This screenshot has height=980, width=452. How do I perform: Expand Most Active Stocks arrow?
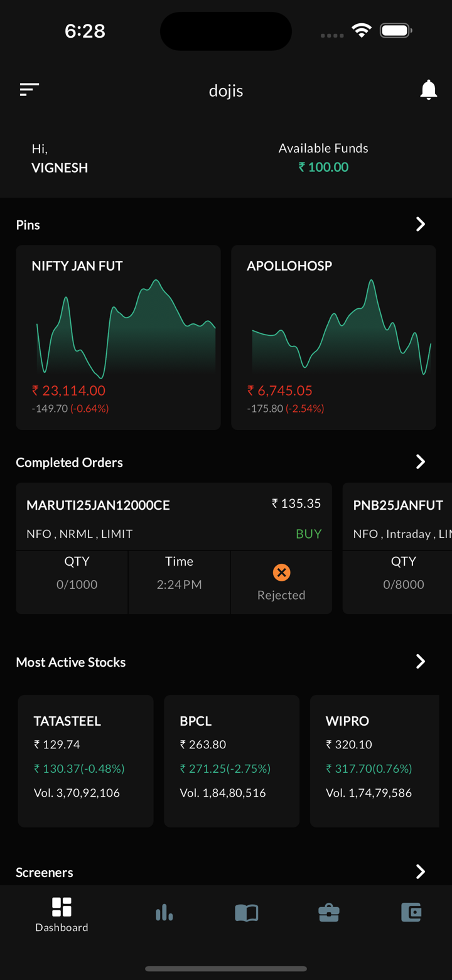(421, 662)
